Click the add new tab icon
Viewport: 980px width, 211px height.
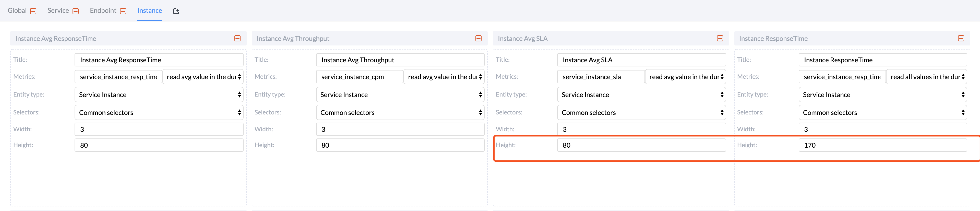[176, 11]
